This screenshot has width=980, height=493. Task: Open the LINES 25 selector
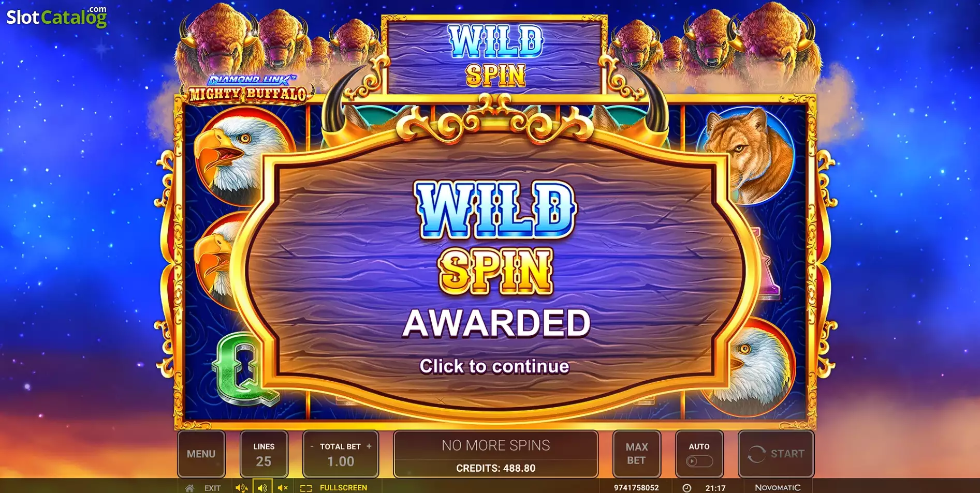click(x=264, y=454)
